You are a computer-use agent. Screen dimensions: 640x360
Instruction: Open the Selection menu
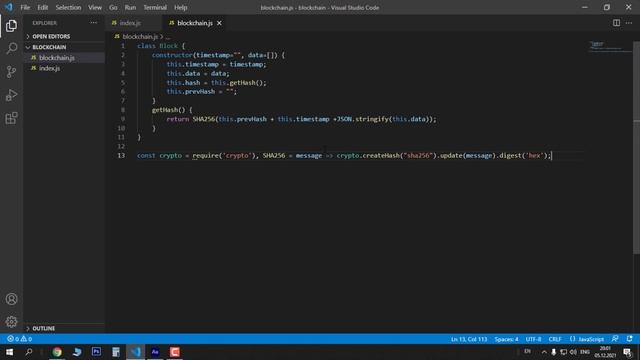coord(68,7)
